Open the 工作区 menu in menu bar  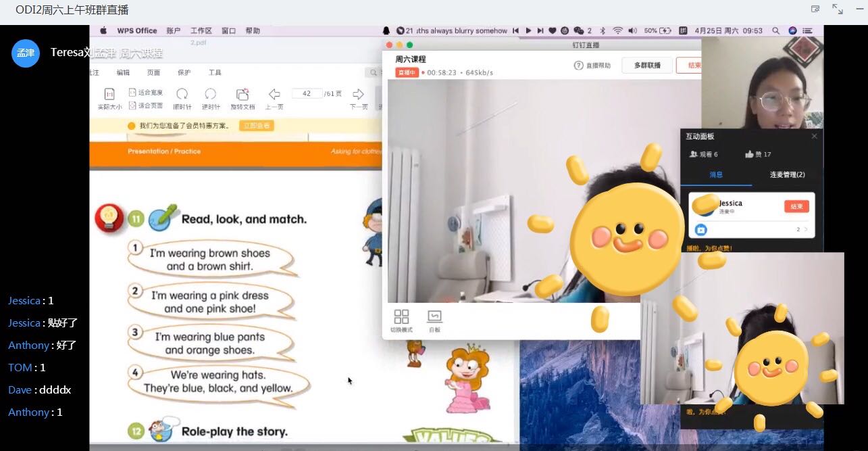click(x=201, y=30)
